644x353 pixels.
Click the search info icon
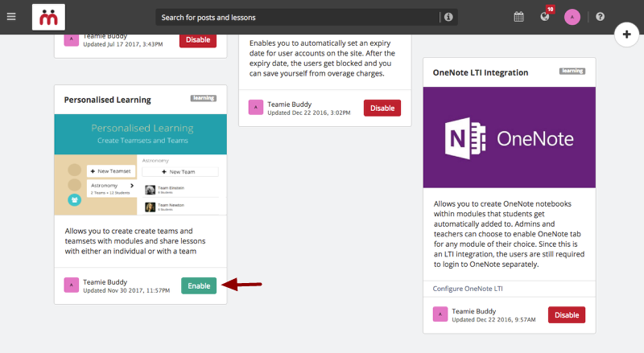pyautogui.click(x=448, y=17)
